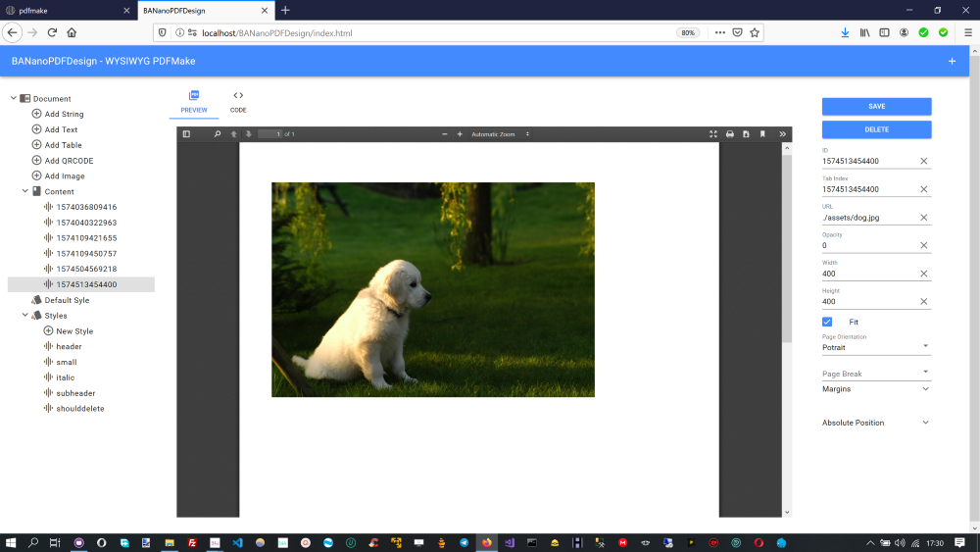This screenshot has height=552, width=980.
Task: Zoom out with the PDF minus button
Action: [444, 133]
